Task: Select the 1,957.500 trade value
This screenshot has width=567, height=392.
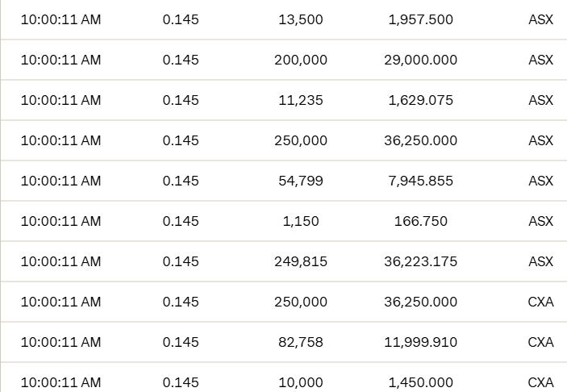Action: tap(420, 19)
